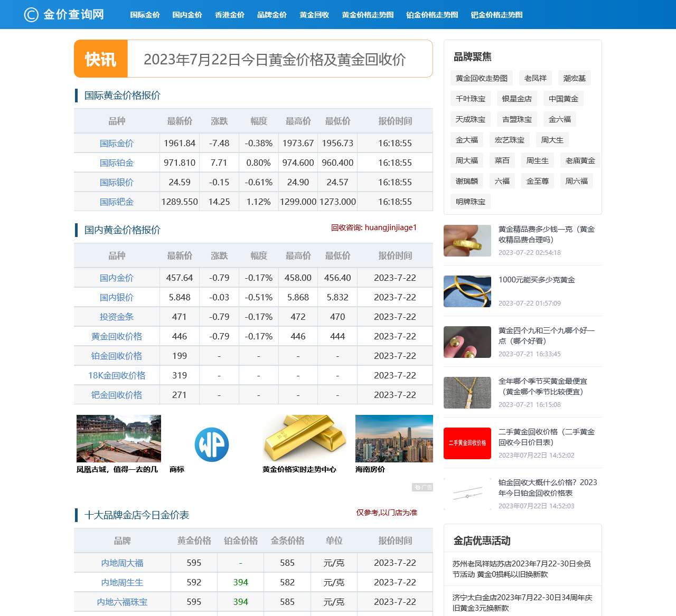Open 国际金价 row link in international table

point(117,143)
